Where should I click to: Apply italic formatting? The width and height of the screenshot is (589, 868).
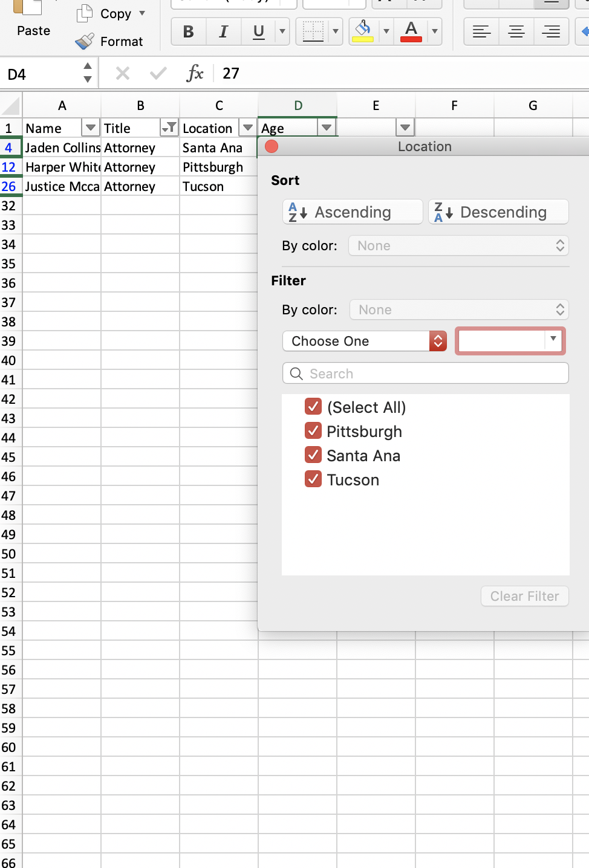coord(223,31)
